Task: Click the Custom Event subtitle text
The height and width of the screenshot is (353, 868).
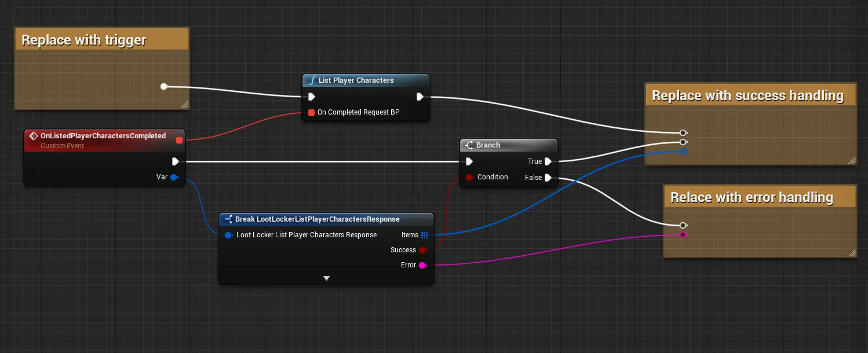Action: tap(62, 146)
